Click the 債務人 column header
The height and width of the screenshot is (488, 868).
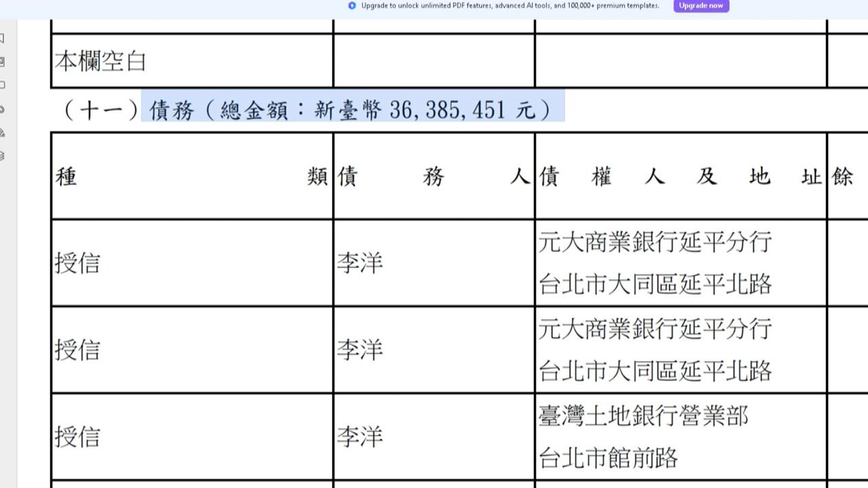(433, 177)
